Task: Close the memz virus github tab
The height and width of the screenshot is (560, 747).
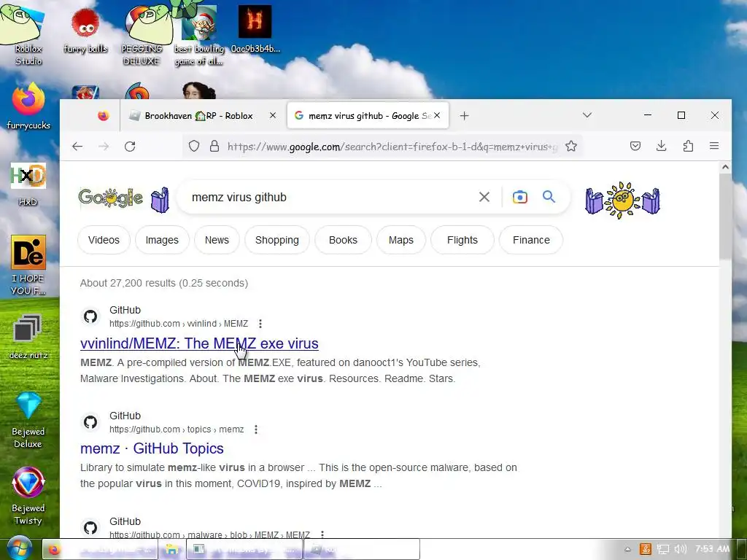Action: pyautogui.click(x=437, y=115)
